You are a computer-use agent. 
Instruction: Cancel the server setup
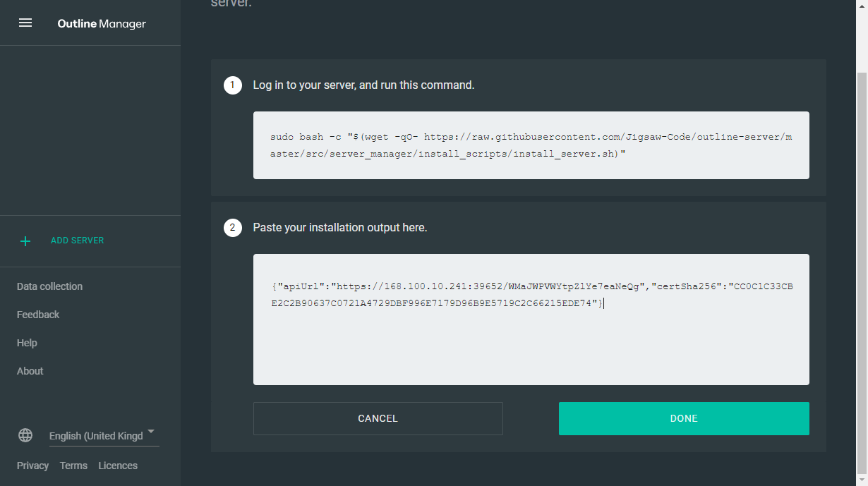click(378, 418)
